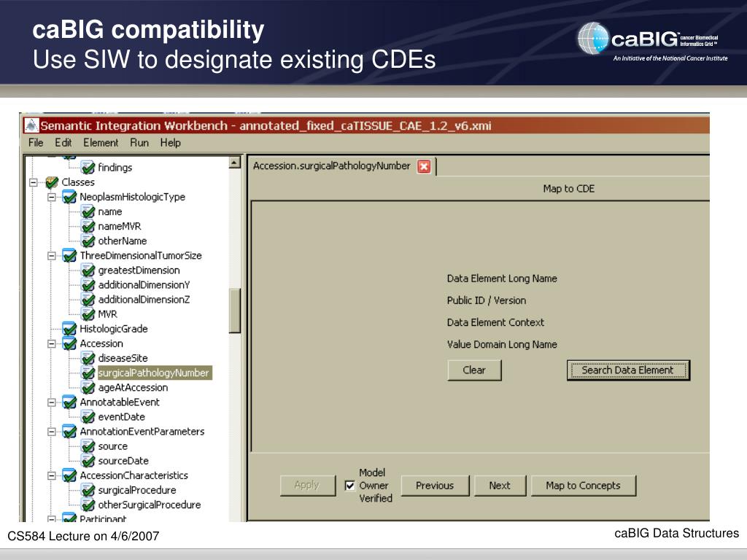Click the greatestDimension attribute icon
Image resolution: width=747 pixels, height=560 pixels.
tap(88, 271)
